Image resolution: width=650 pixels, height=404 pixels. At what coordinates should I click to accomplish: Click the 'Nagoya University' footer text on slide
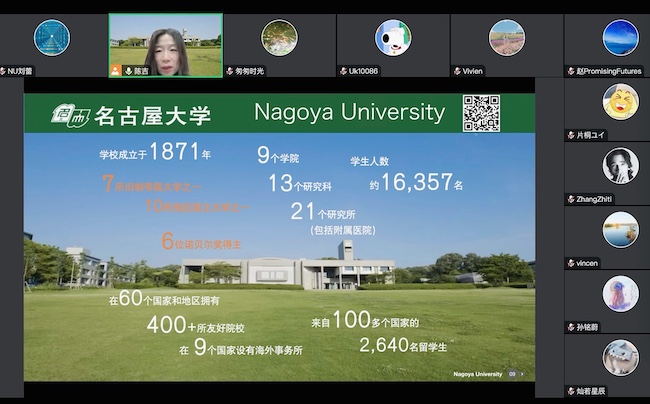click(478, 374)
